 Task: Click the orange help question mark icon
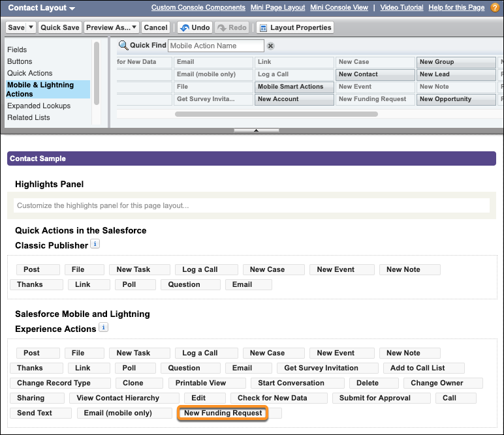(x=495, y=8)
